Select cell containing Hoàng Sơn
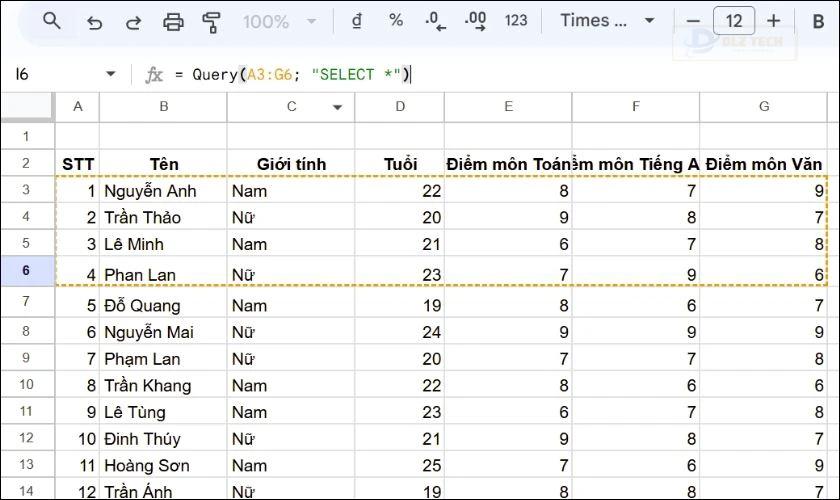This screenshot has height=500, width=840. 163,465
